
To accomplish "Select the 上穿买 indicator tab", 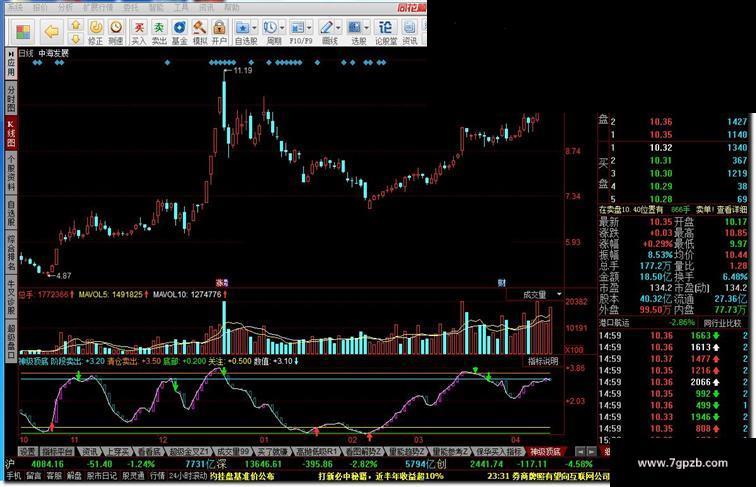I will point(118,452).
